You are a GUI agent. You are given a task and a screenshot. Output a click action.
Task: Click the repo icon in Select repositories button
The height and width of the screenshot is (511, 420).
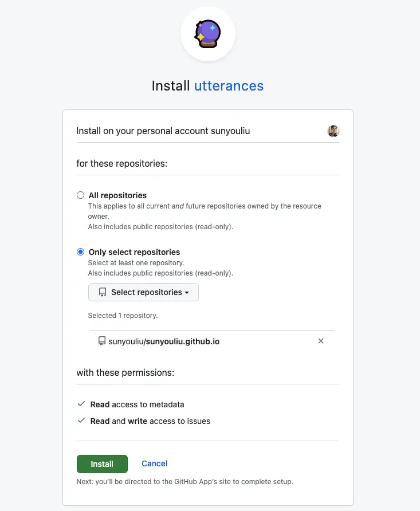click(x=103, y=292)
